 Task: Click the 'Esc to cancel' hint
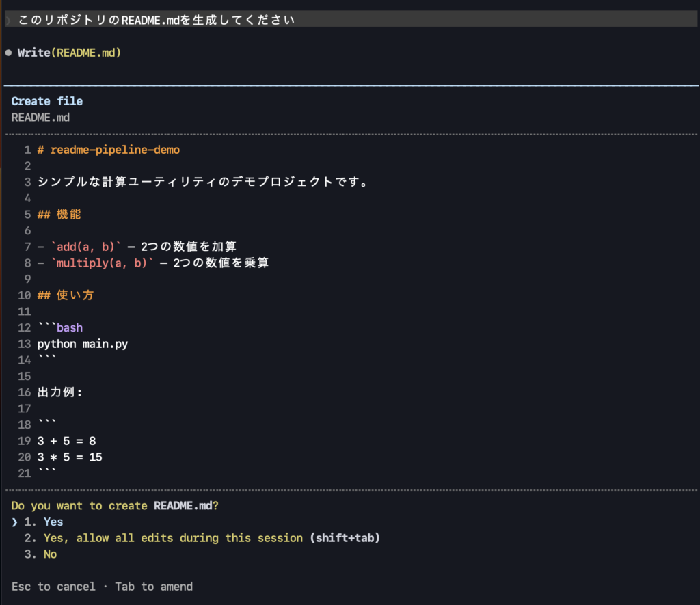click(x=53, y=587)
